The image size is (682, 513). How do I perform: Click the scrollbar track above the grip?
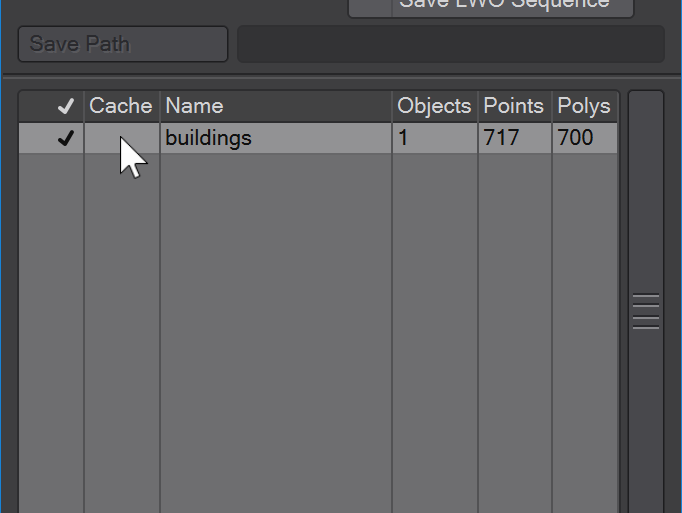(x=645, y=191)
